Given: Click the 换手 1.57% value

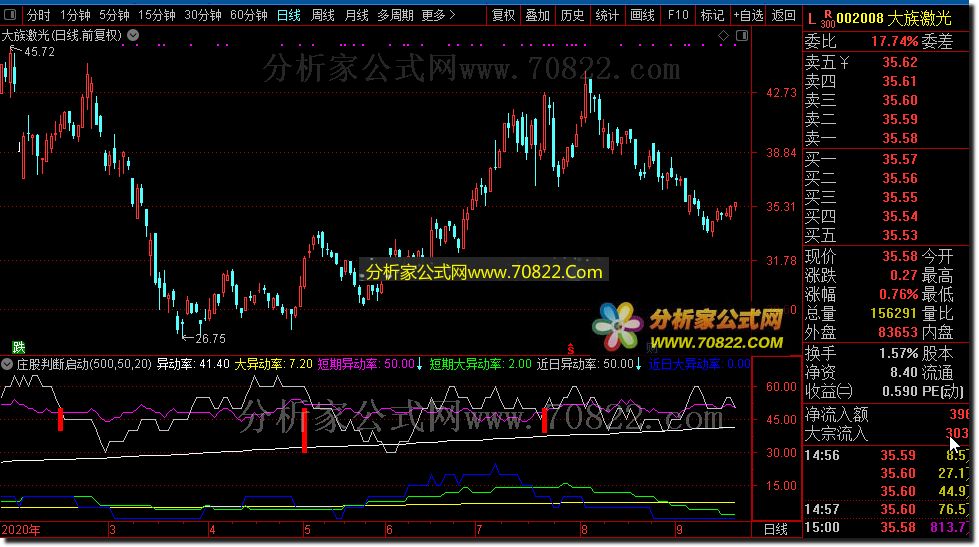Looking at the screenshot, I should point(898,353).
